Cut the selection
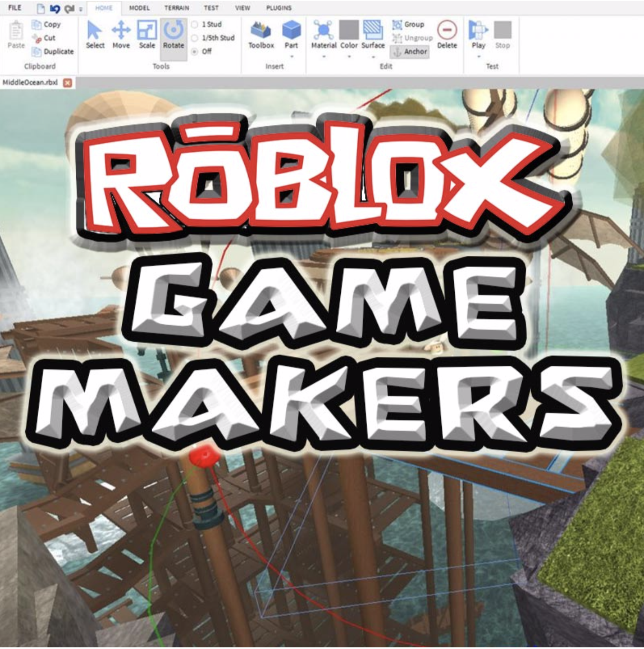The image size is (644, 649). point(44,38)
